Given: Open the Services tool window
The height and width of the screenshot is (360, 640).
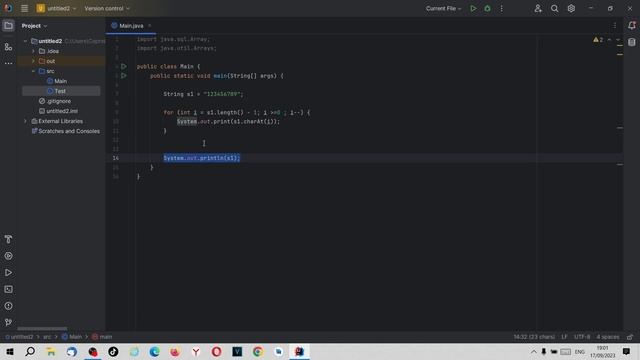Looking at the screenshot, I should [8, 256].
